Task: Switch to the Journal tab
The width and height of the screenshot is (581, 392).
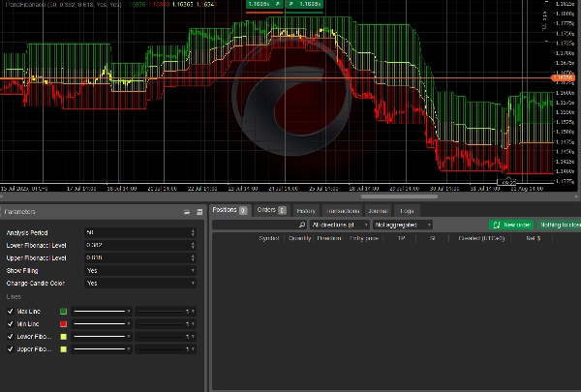Action: (378, 211)
